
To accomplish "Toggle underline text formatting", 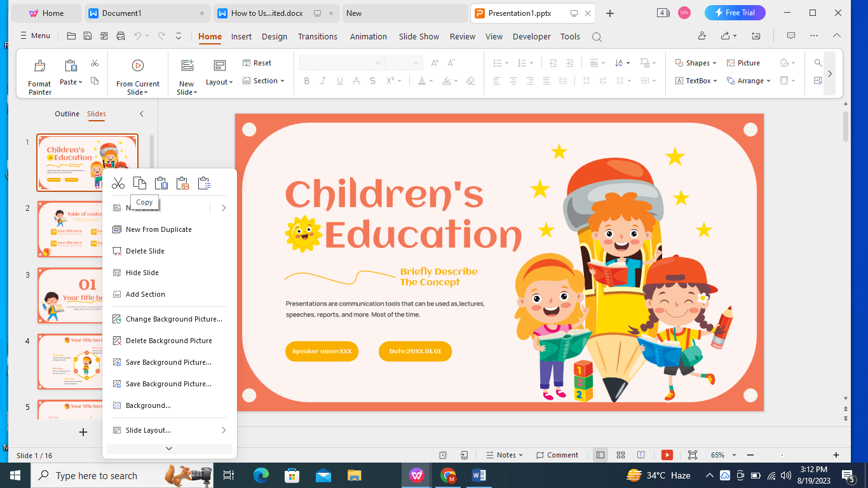I will tap(340, 81).
